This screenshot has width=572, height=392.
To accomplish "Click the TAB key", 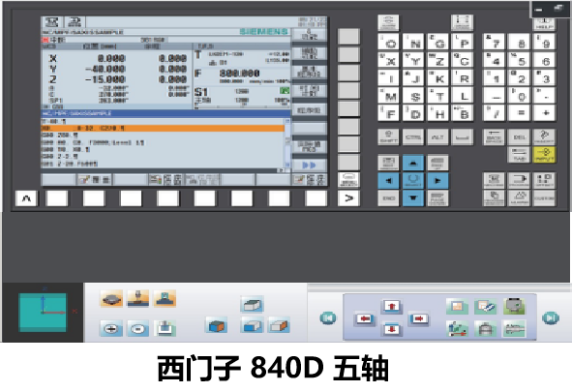I will (519, 155).
